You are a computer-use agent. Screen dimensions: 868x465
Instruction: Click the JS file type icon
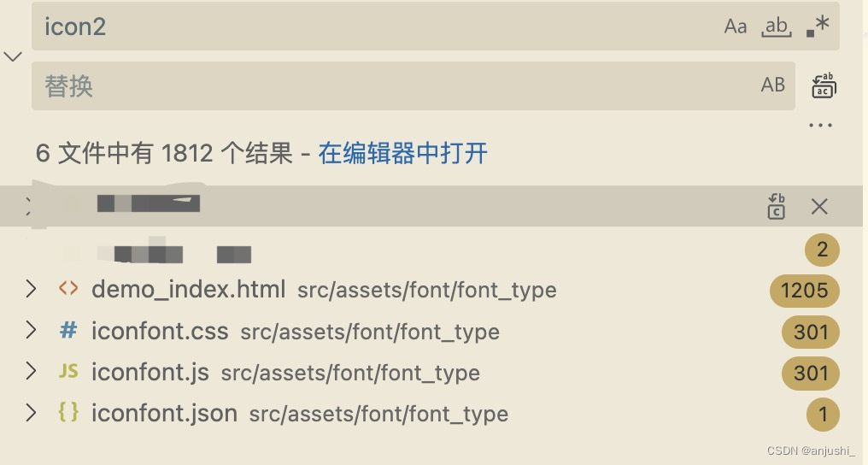(68, 372)
